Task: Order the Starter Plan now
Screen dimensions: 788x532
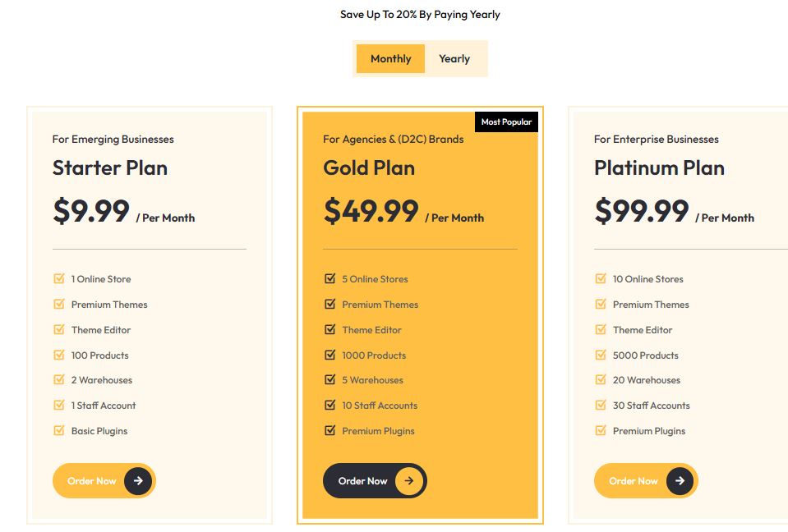Action: click(x=92, y=481)
